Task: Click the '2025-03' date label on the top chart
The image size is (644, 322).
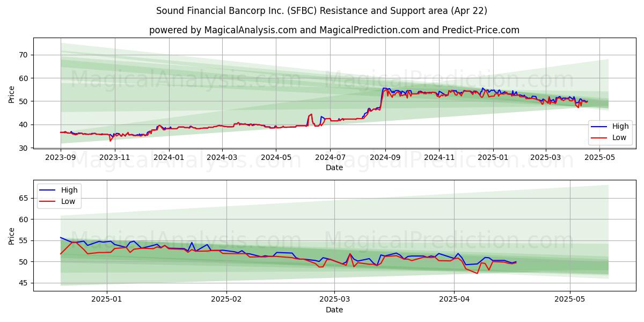Action: [x=545, y=157]
